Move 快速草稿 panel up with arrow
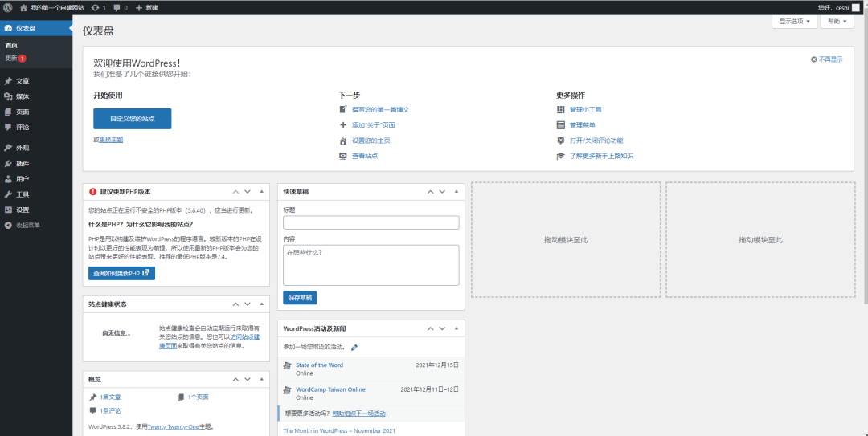868x436 pixels. (x=430, y=191)
